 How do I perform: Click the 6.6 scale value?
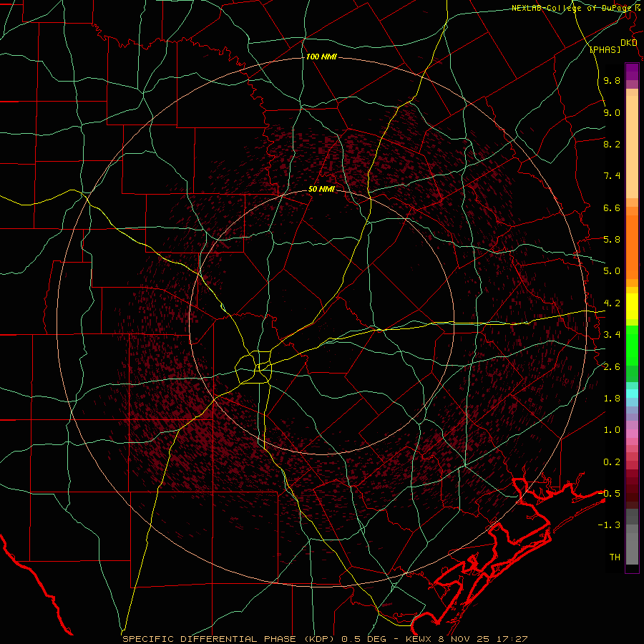coord(612,208)
